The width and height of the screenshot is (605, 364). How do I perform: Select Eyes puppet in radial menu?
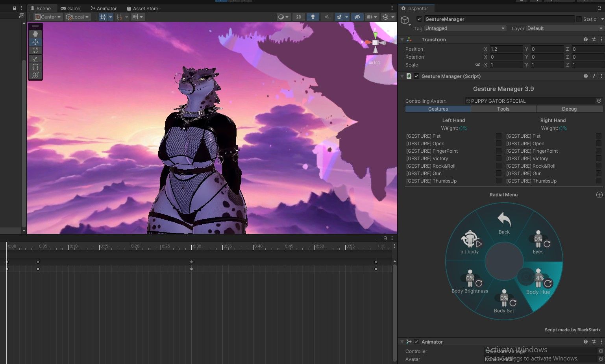(x=538, y=242)
